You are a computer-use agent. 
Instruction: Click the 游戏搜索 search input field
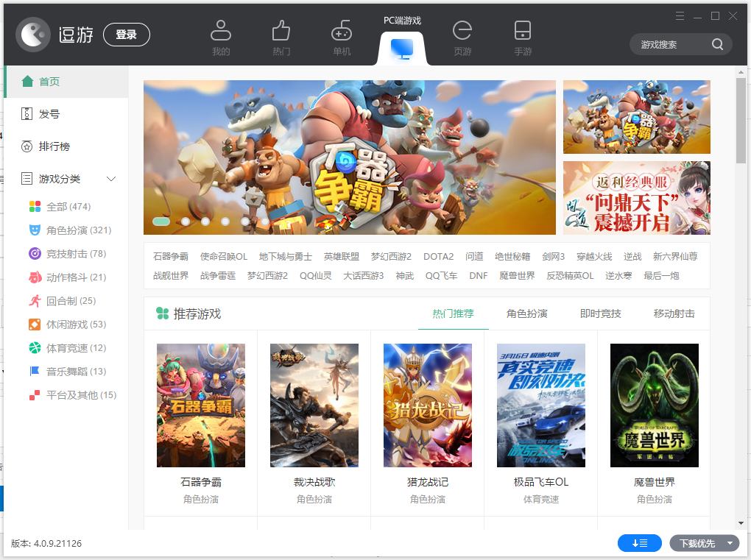pyautogui.click(x=671, y=44)
